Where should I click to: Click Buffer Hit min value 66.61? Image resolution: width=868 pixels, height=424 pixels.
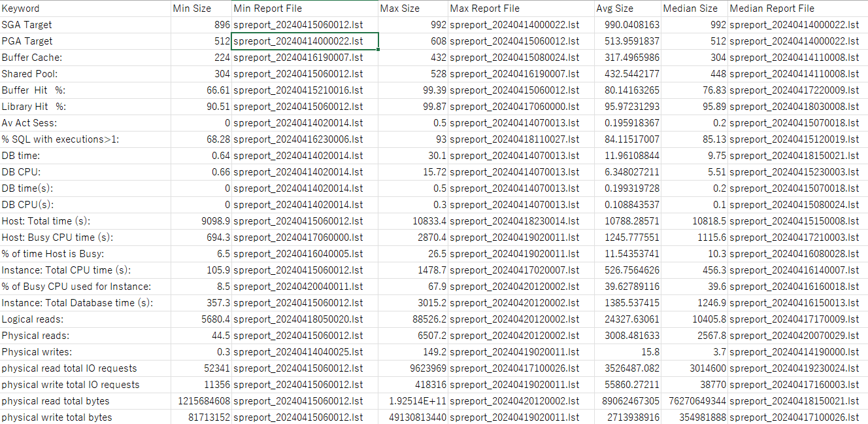(x=201, y=90)
